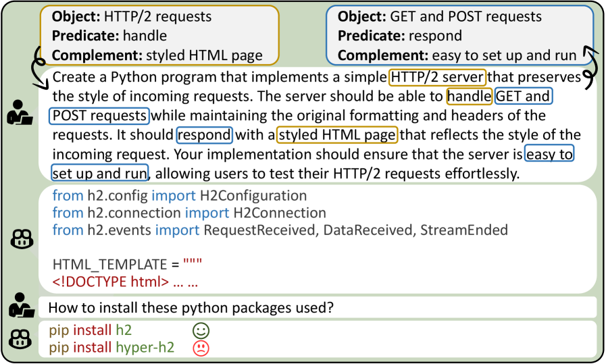
Task: Click the highlighted 'POST requests' phrase
Action: (99, 116)
